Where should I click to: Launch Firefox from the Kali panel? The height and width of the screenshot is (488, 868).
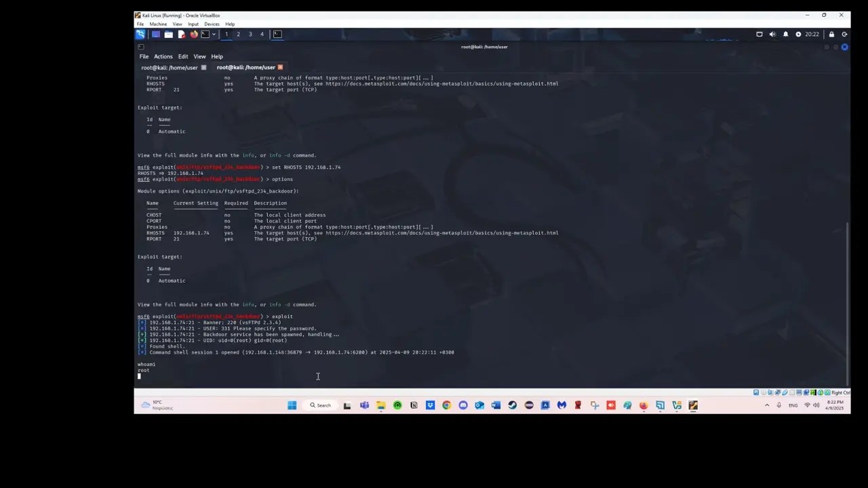pos(194,34)
